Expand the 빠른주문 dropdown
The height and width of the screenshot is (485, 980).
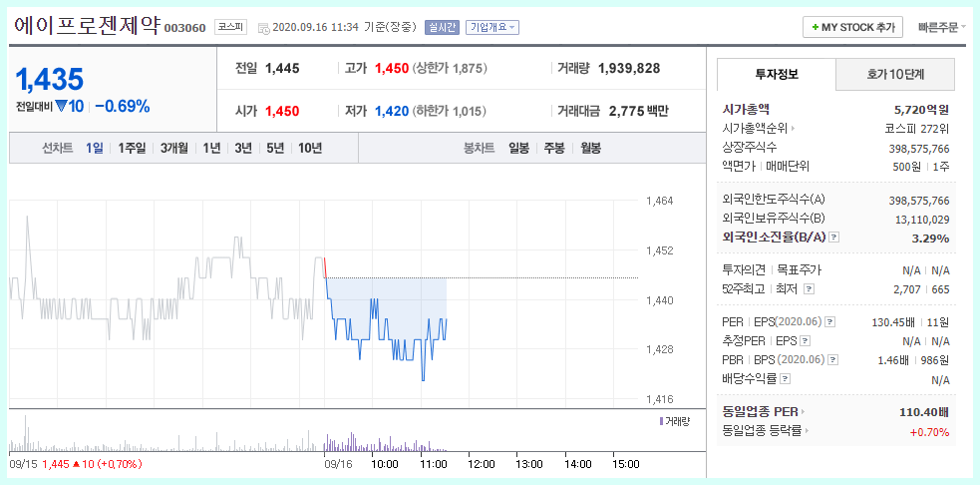[x=942, y=28]
